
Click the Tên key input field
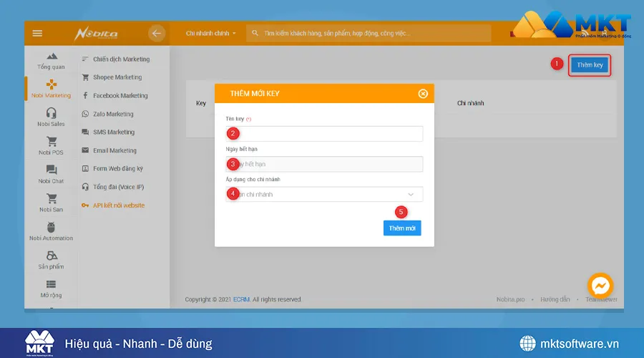324,134
